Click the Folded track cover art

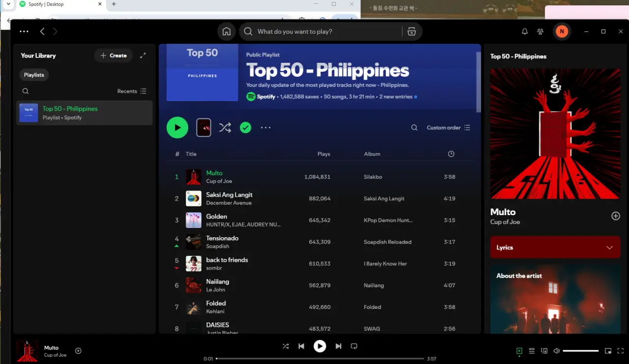point(194,307)
